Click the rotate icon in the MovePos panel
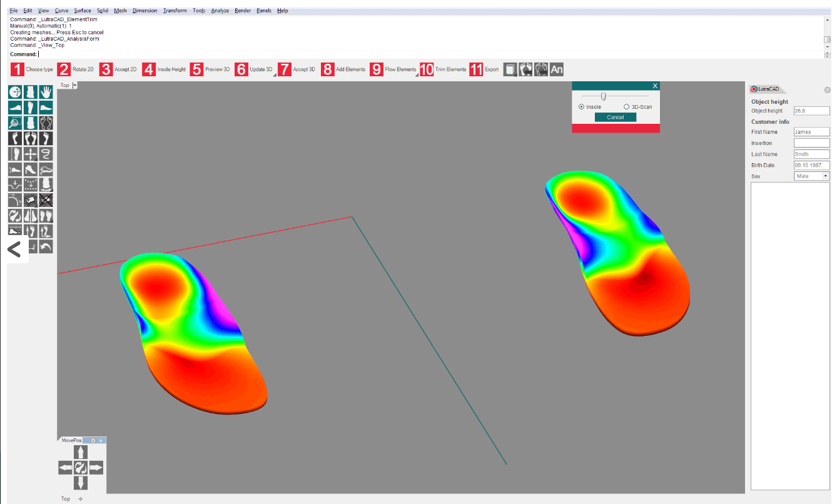837x504 pixels. [x=81, y=467]
